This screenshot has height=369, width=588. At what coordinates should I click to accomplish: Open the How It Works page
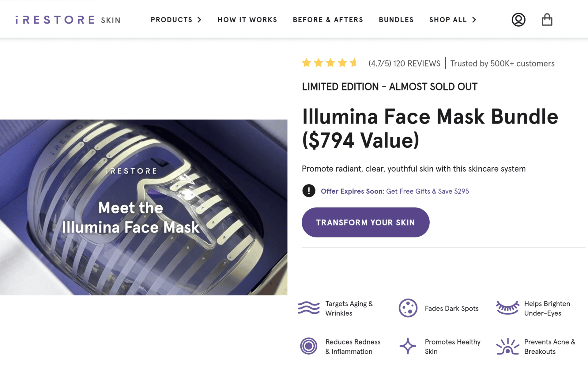point(247,20)
